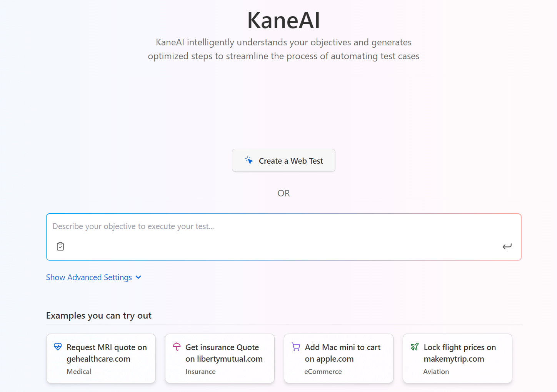
Task: Click the green airplane Aviation icon
Action: click(x=415, y=346)
